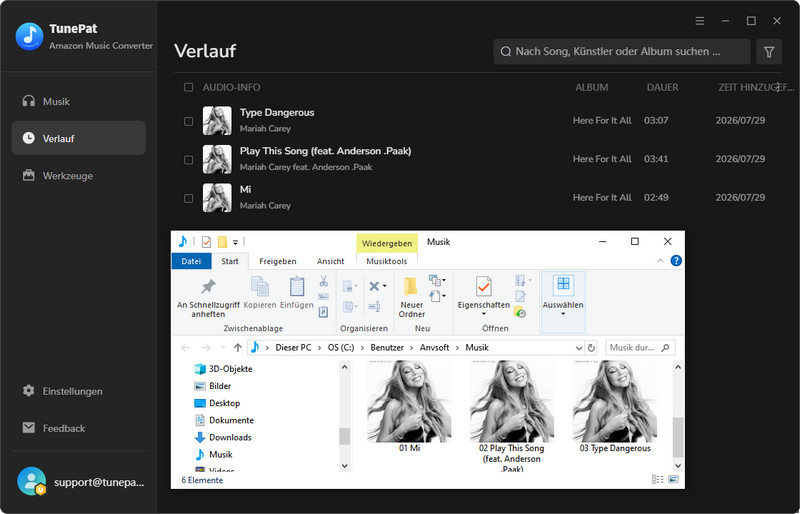Click the Type Dangerous album cover
This screenshot has height=514, width=800.
217,120
